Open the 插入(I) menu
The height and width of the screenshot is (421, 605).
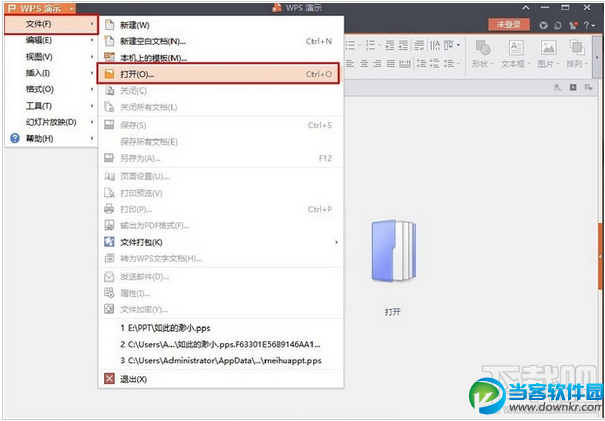[51, 73]
